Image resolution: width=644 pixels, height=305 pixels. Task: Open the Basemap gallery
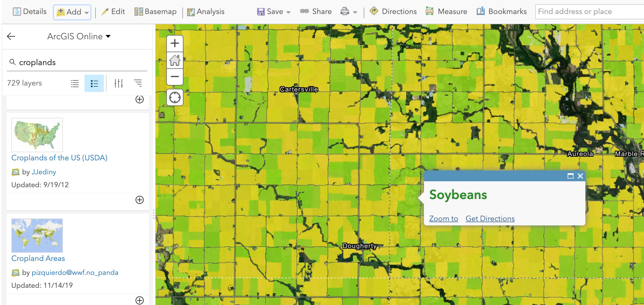[155, 12]
